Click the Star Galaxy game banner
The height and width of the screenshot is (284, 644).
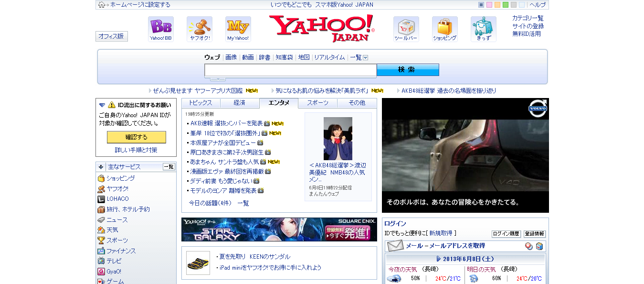tap(279, 229)
